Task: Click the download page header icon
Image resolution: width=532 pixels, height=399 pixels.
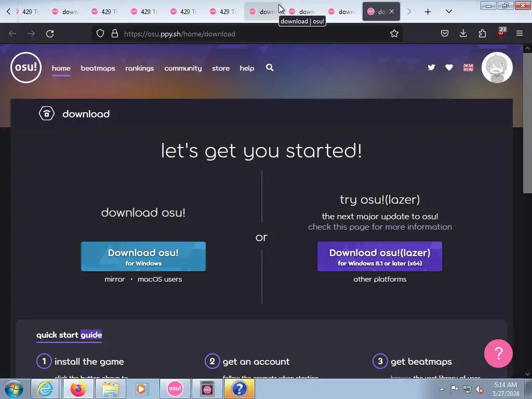Action: [46, 114]
